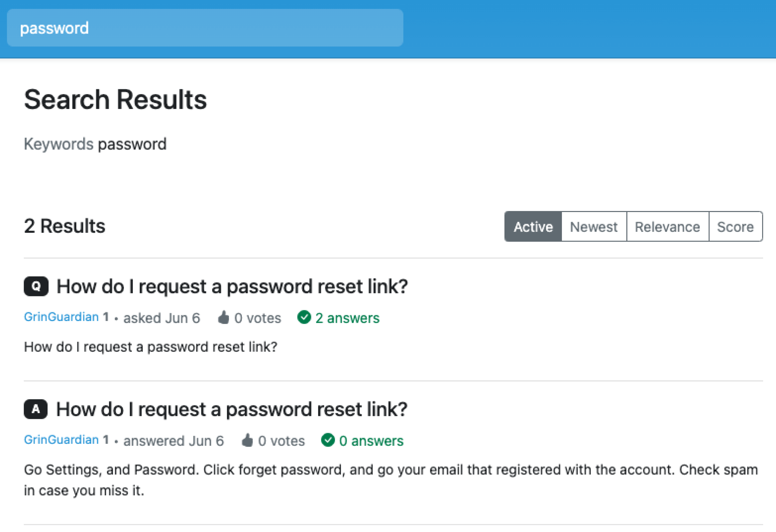Switch sorting to Newest
The height and width of the screenshot is (532, 776).
(594, 227)
